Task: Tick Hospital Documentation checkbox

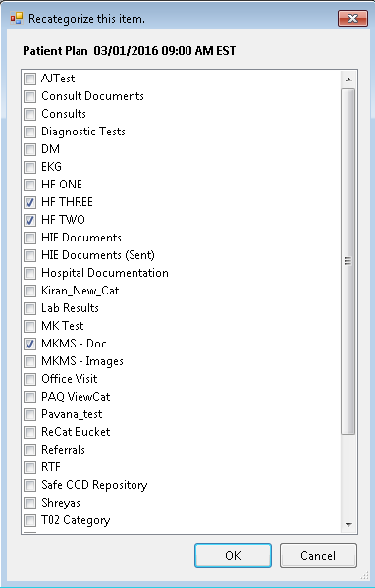Action: tap(30, 273)
